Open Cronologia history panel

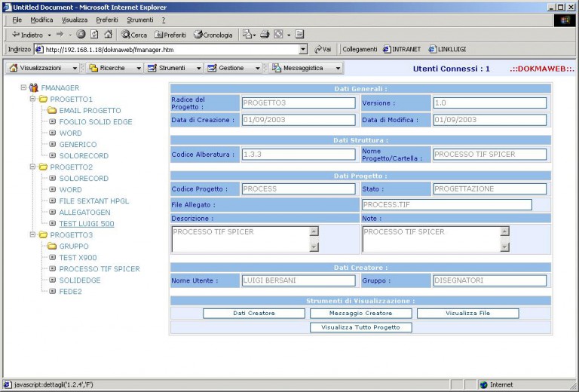[x=213, y=35]
